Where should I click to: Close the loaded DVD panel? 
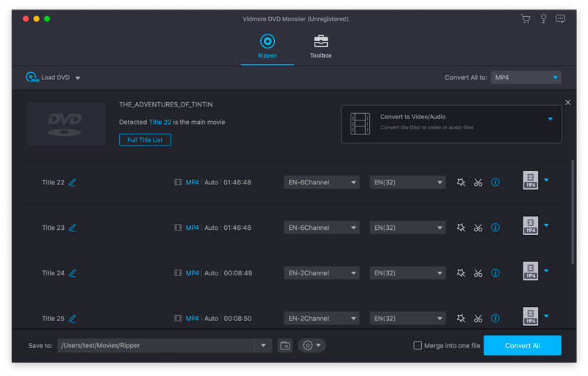click(567, 102)
